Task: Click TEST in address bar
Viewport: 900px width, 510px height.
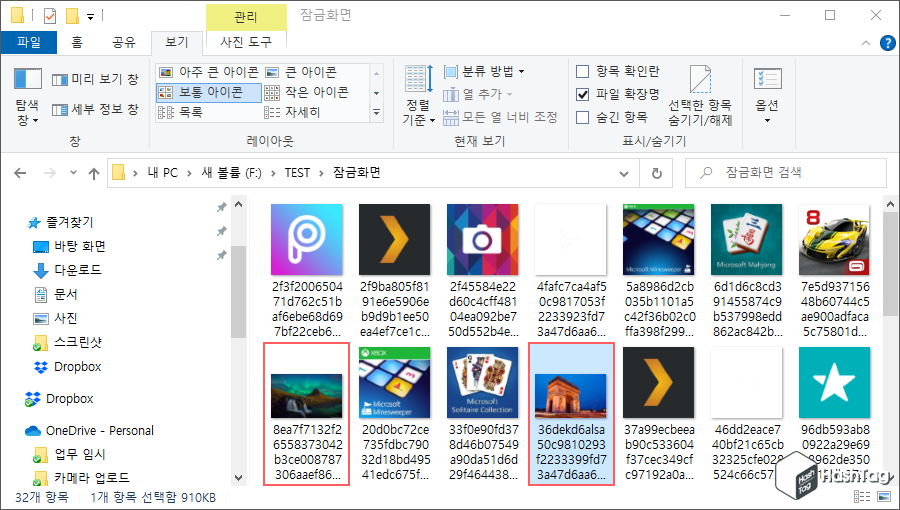Action: (297, 173)
